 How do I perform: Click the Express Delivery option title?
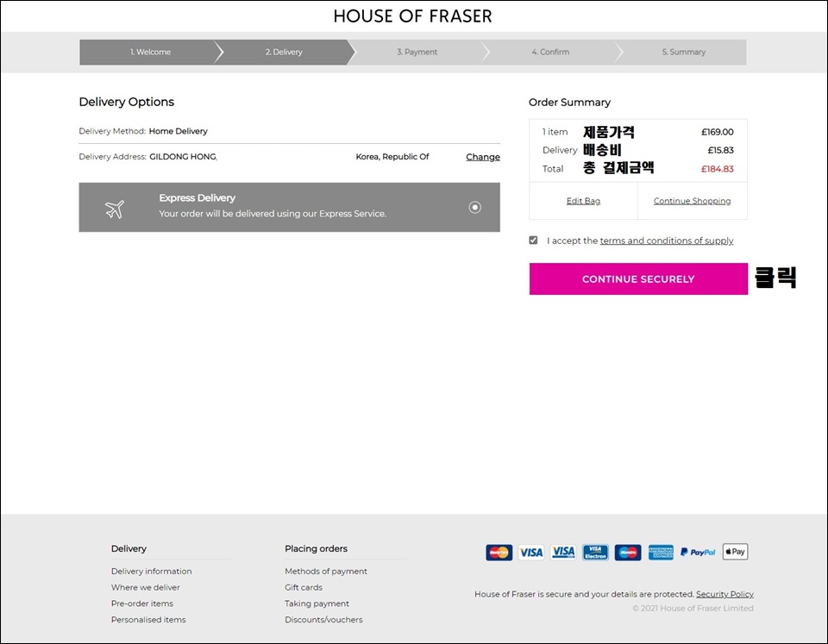click(197, 198)
